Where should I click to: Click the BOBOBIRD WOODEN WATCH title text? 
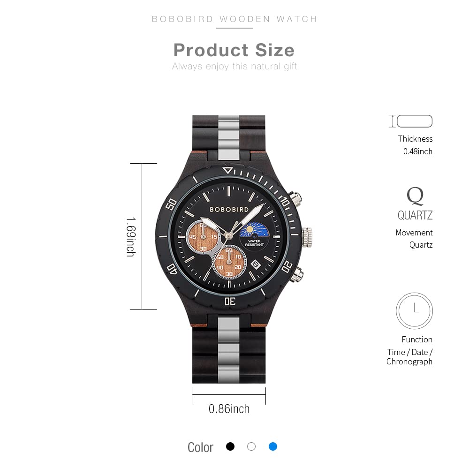234,19
